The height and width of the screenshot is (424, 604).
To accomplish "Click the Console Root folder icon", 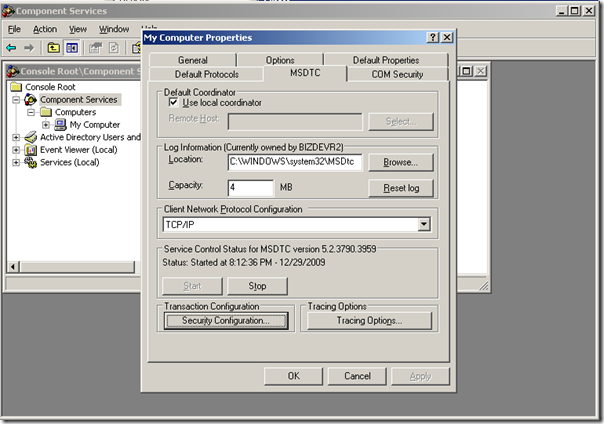I will click(x=16, y=86).
